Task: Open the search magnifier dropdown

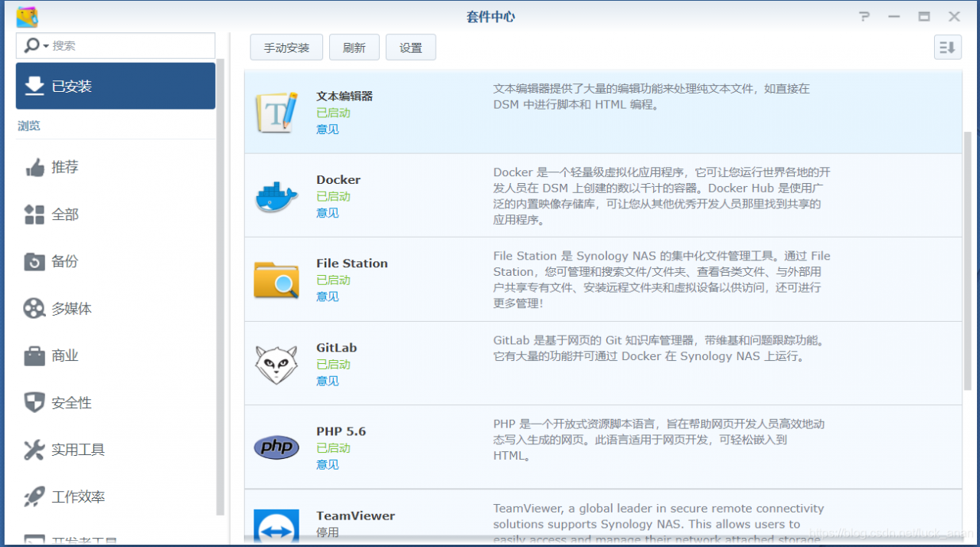Action: click(35, 46)
